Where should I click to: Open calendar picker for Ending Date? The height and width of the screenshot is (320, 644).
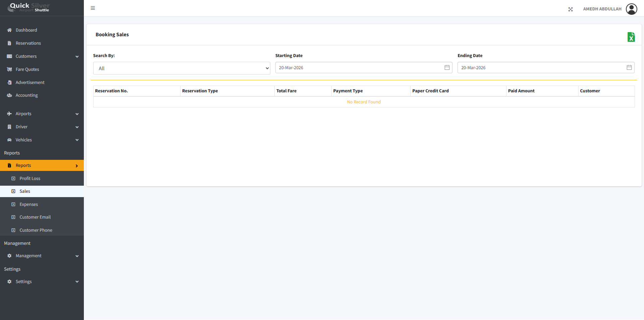tap(629, 67)
